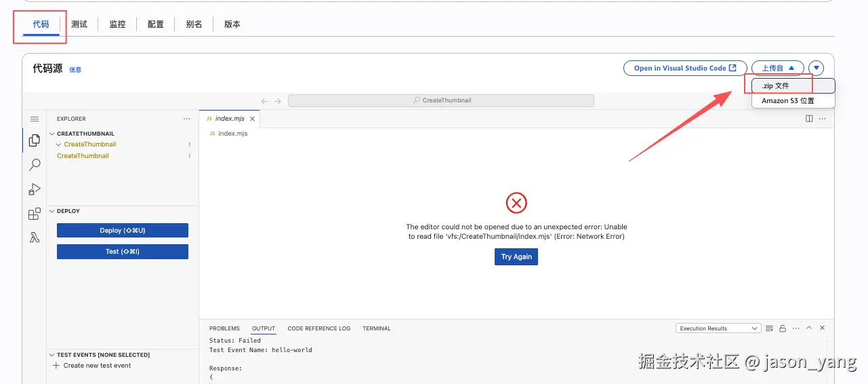Toggle the output scroll lock icon
Screen dimensions: 868x384
[783, 328]
